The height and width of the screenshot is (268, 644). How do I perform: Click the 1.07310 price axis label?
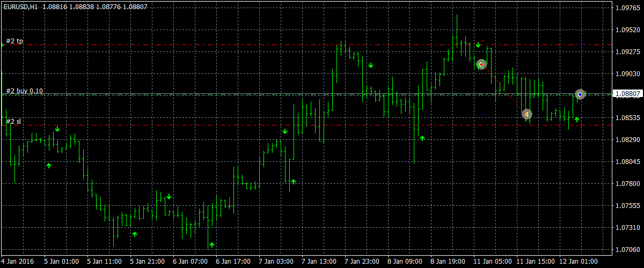click(x=628, y=227)
